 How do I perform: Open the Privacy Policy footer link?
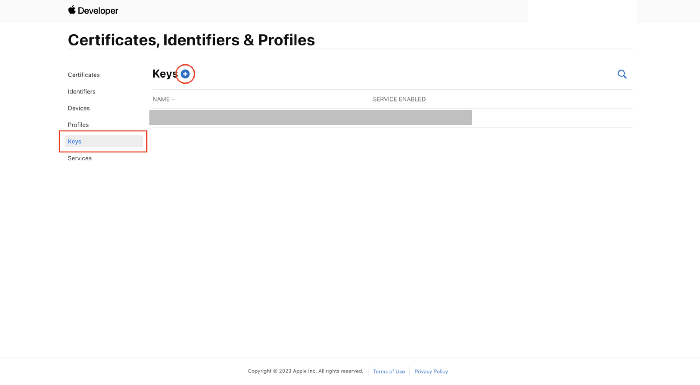(x=431, y=371)
